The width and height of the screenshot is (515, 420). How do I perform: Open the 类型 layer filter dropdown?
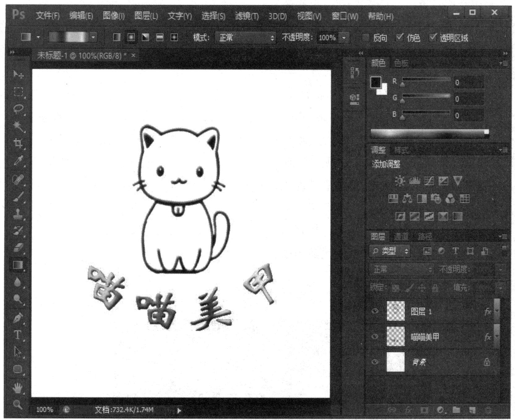(x=390, y=251)
